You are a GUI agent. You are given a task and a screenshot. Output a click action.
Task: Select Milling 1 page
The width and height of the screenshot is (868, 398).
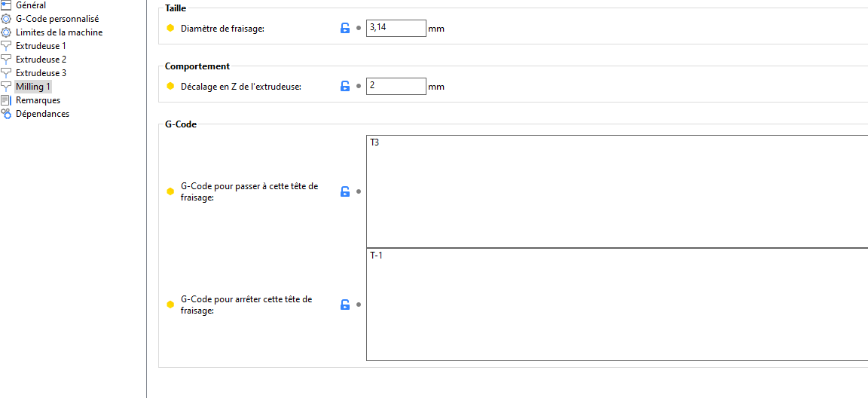click(x=33, y=87)
